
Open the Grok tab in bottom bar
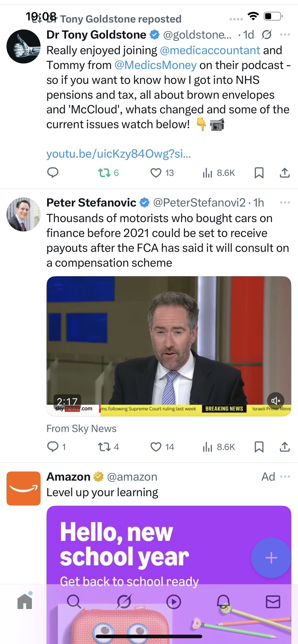(x=124, y=602)
